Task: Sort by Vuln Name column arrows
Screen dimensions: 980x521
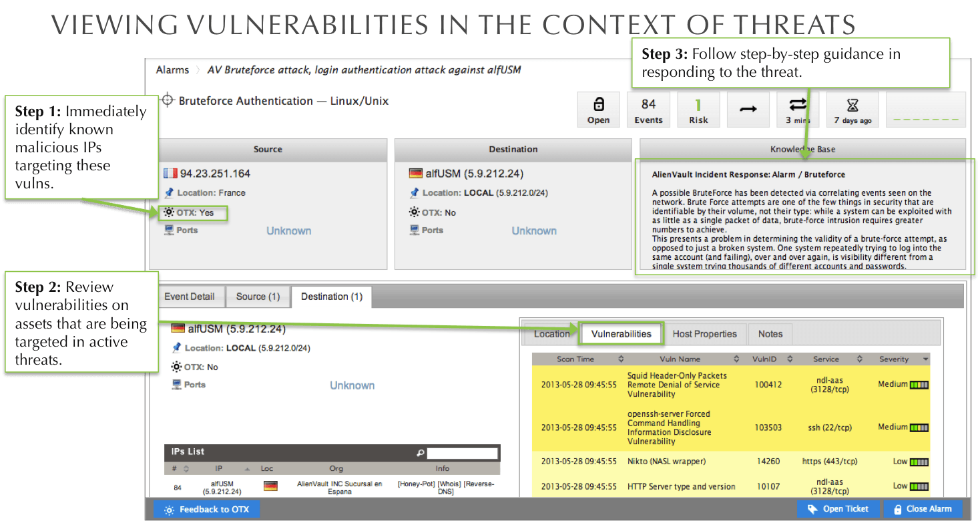Action: pos(737,359)
